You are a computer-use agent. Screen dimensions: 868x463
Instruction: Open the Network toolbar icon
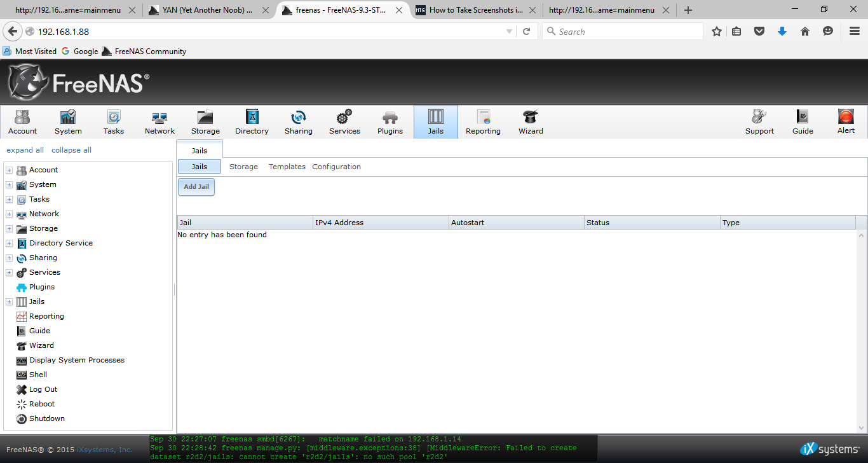pos(159,121)
